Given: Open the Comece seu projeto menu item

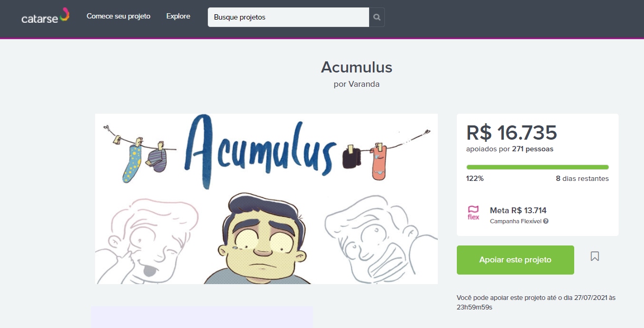Looking at the screenshot, I should click(118, 16).
